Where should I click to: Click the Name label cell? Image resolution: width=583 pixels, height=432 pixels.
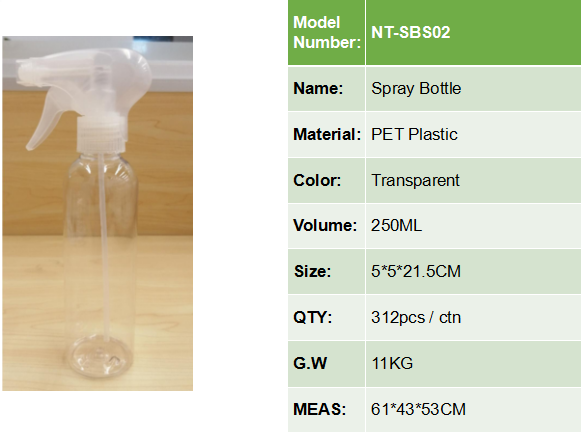click(326, 88)
